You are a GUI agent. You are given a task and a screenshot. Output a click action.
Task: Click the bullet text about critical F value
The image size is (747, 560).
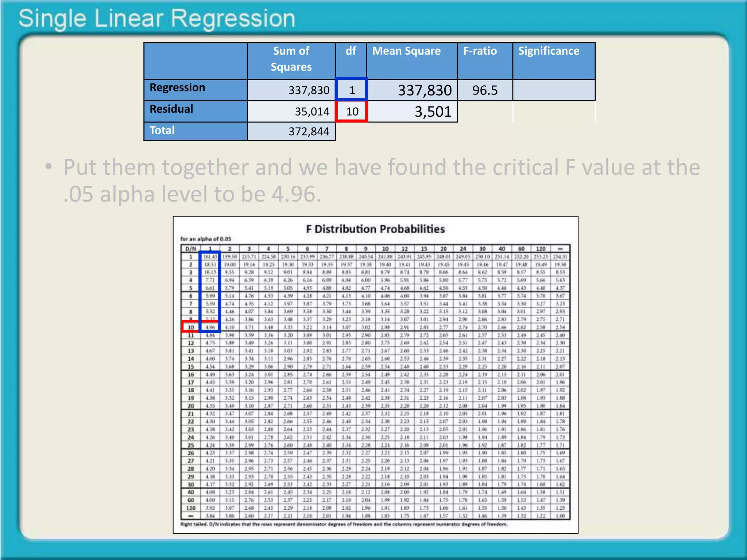(x=381, y=180)
